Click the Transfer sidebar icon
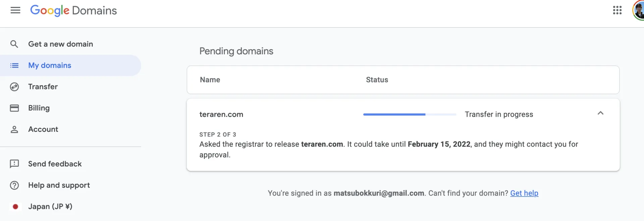This screenshot has width=644, height=221. 14,87
